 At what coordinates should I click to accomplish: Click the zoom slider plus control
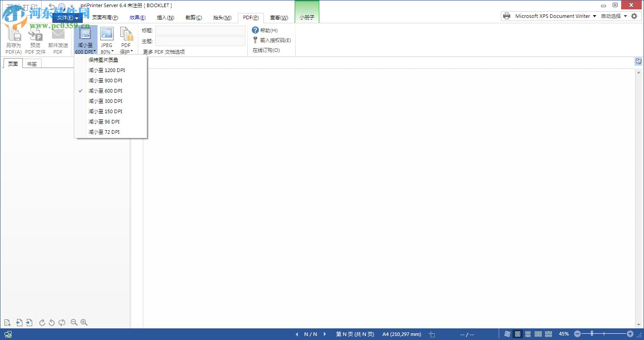(630, 334)
